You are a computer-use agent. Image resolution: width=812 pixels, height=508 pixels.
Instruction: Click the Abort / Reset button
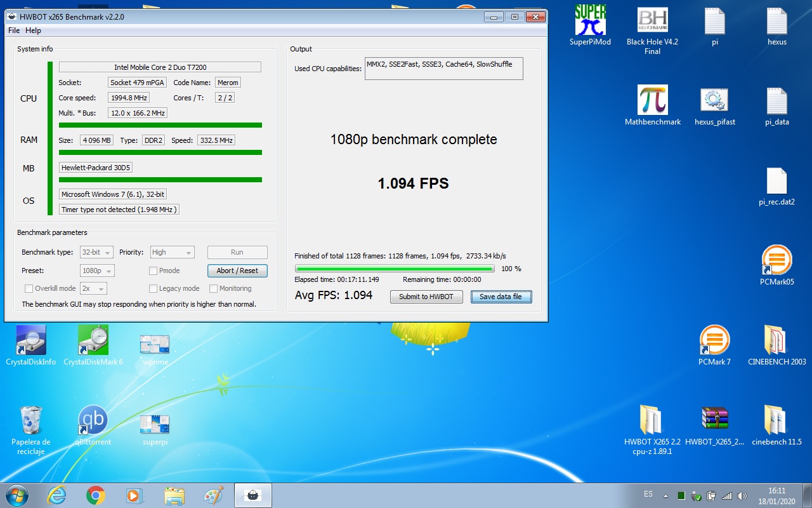coord(237,271)
